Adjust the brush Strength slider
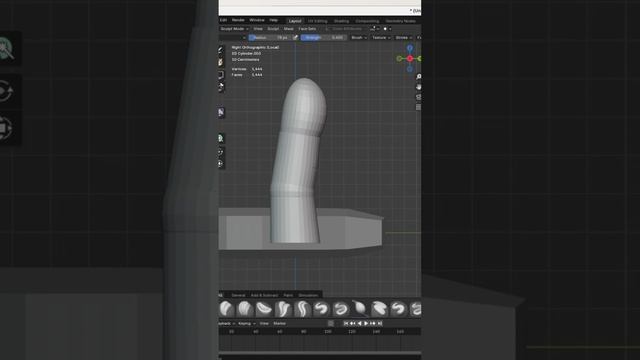Image resolution: width=640 pixels, height=360 pixels. coord(324,38)
